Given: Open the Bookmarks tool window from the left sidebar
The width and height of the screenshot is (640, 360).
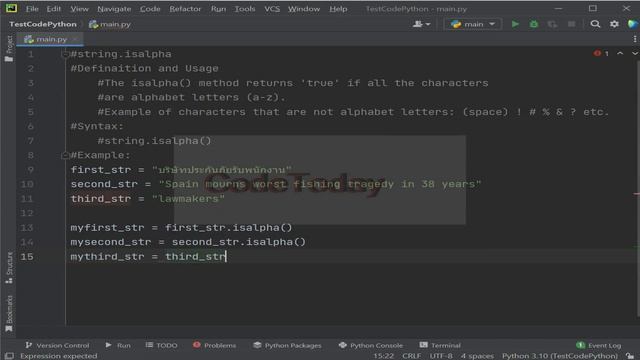Looking at the screenshot, I should tap(9, 313).
